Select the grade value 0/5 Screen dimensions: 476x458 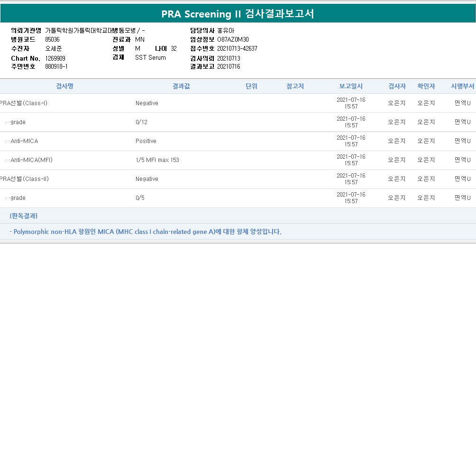click(x=140, y=198)
